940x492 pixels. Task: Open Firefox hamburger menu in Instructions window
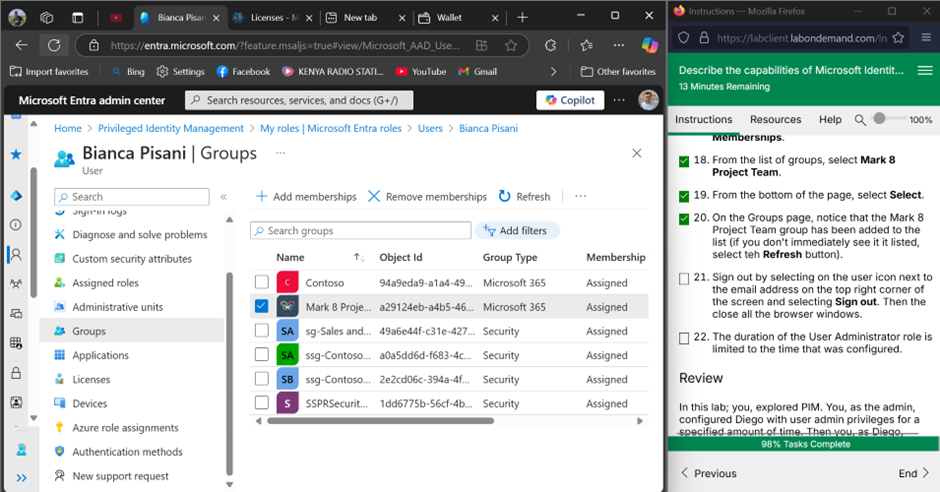coord(926,38)
